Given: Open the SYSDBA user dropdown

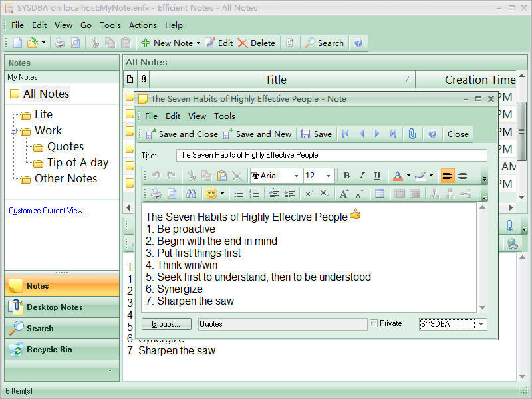Looking at the screenshot, I should tap(481, 324).
